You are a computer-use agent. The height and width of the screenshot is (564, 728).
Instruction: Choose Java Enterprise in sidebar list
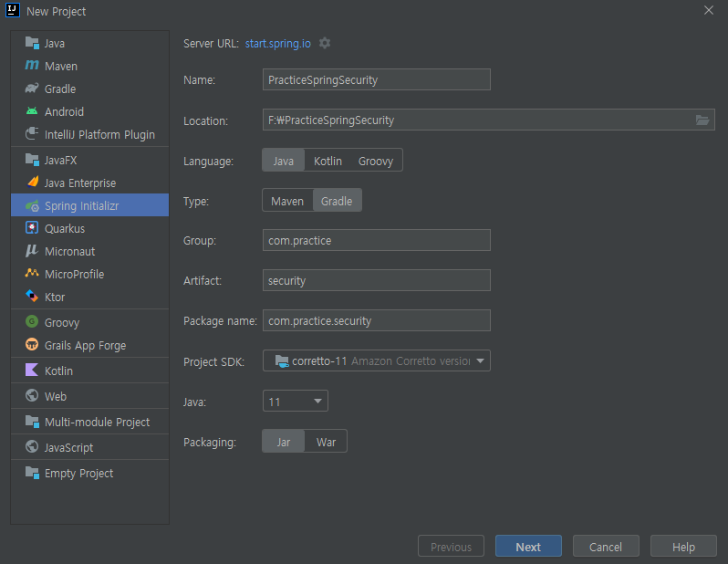pos(89,183)
